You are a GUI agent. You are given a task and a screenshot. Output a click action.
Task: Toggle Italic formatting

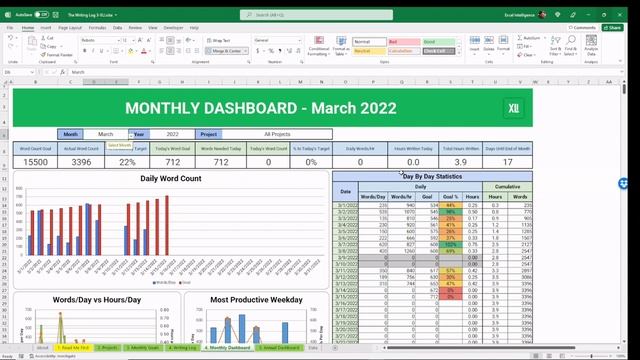pos(93,51)
